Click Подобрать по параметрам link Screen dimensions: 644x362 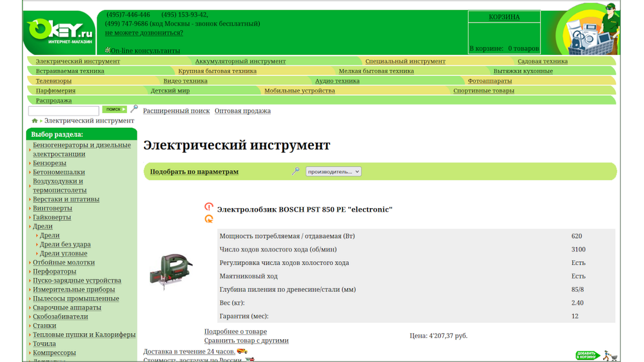tap(194, 172)
